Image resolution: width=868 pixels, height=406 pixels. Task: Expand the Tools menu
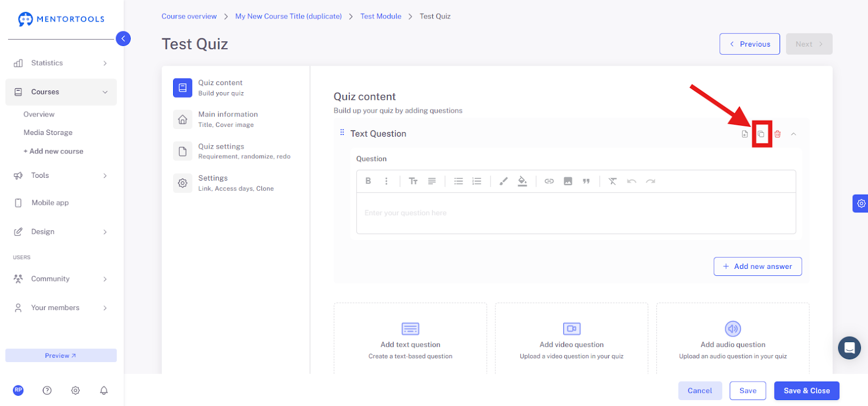pyautogui.click(x=61, y=176)
